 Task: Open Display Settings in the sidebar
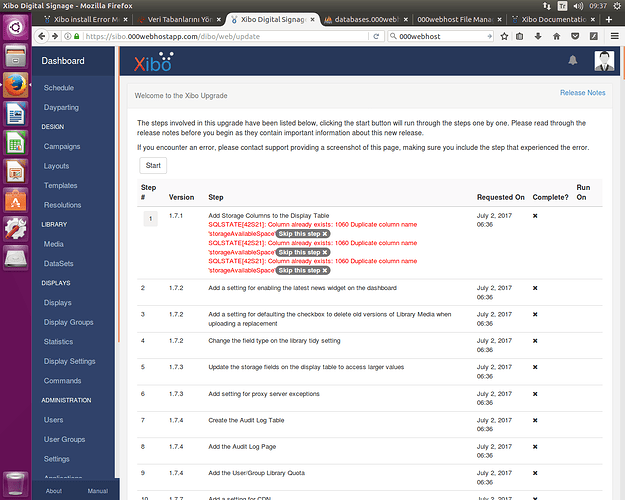click(70, 361)
